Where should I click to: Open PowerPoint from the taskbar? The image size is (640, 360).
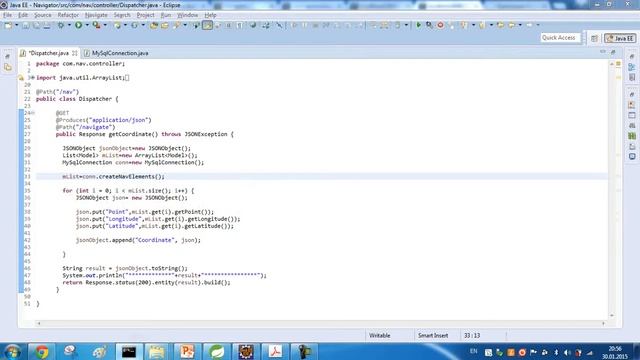pos(187,351)
